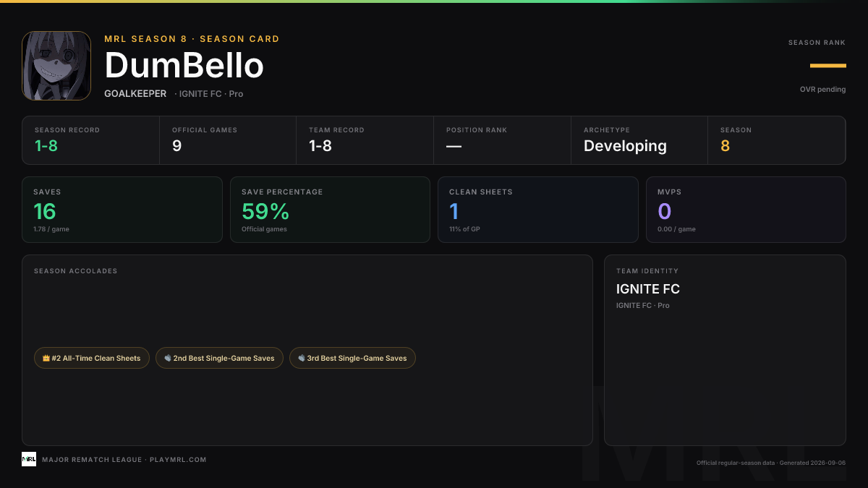The width and height of the screenshot is (868, 488).
Task: Click the Season Rank label
Action: tap(817, 43)
